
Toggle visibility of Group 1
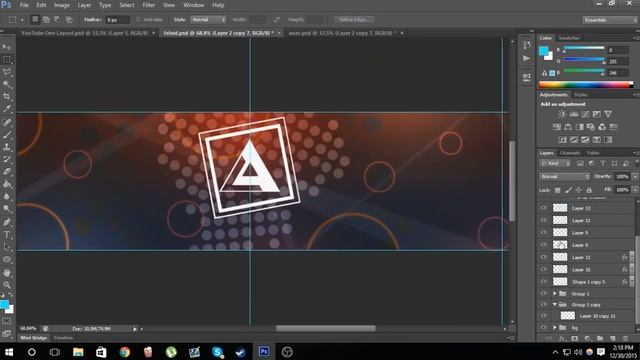click(x=543, y=293)
